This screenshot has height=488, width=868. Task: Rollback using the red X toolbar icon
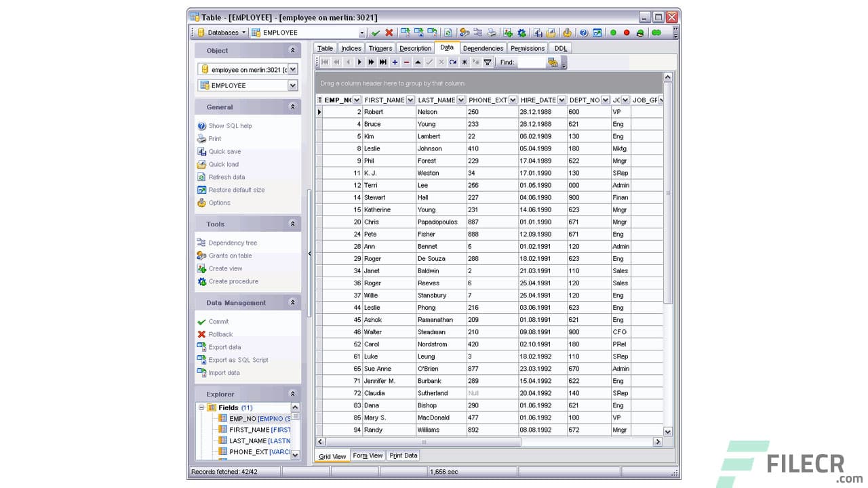coord(388,32)
